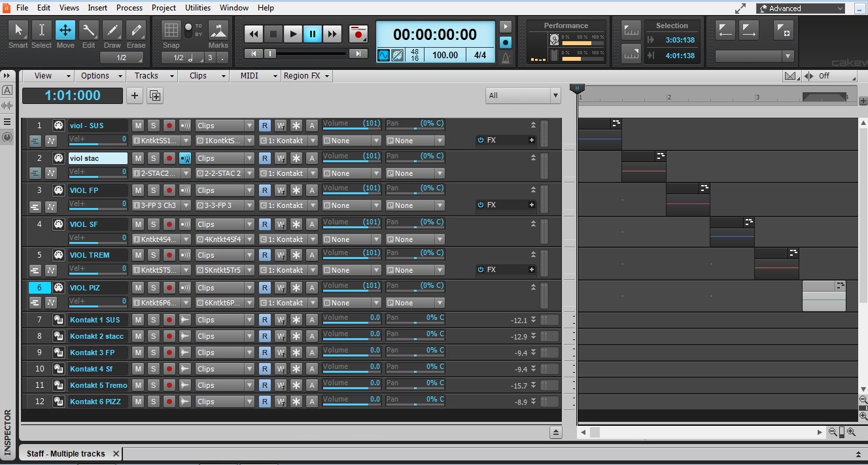This screenshot has width=868, height=465.
Task: Zoom out with the magnifier minus icon
Action: pyautogui.click(x=833, y=432)
